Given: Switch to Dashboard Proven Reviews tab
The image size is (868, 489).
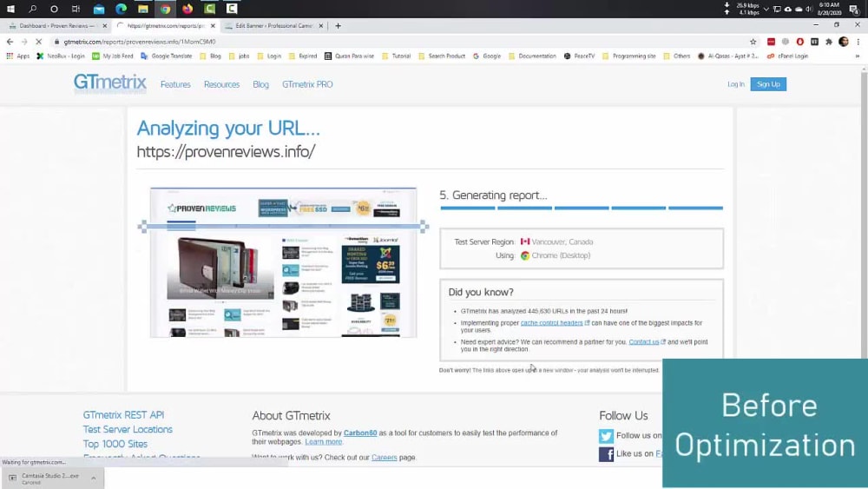Looking at the screenshot, I should point(56,25).
